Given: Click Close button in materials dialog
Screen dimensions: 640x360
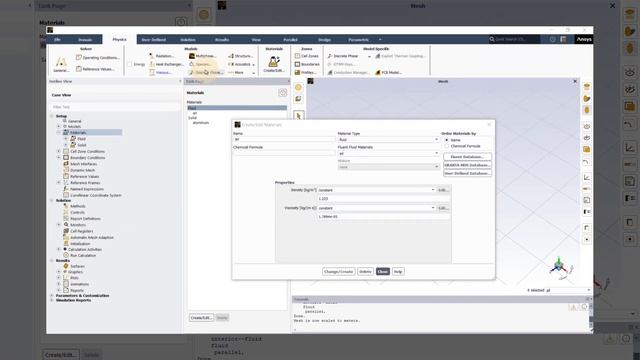Looking at the screenshot, I should [383, 271].
